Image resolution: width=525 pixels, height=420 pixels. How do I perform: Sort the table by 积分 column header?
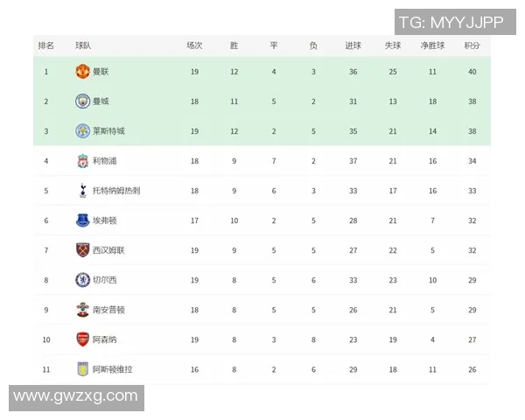click(x=472, y=45)
